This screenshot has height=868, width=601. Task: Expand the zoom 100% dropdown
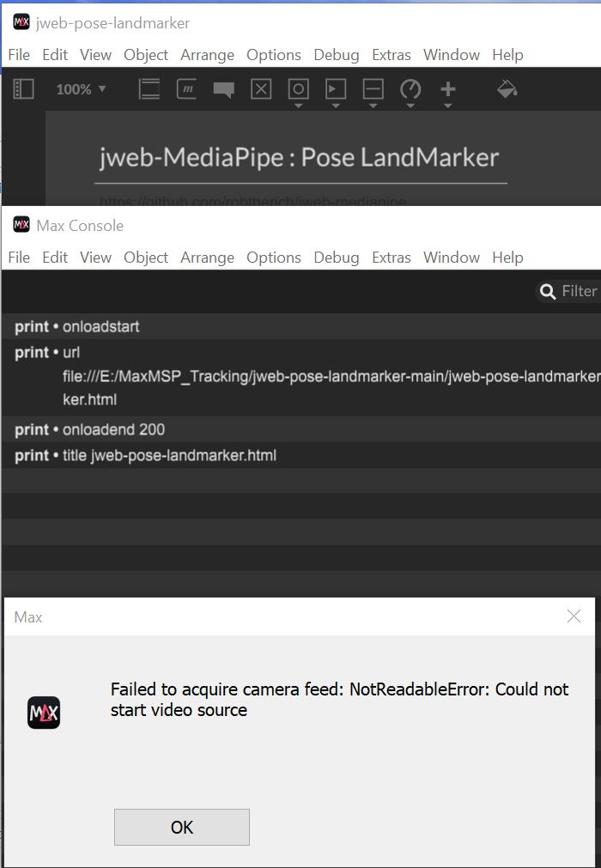[102, 88]
